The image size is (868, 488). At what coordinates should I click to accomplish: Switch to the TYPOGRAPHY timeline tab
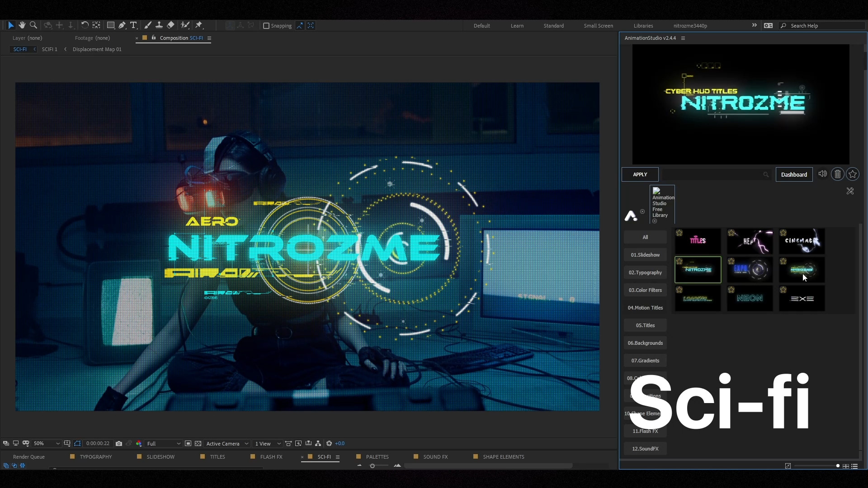[95, 457]
